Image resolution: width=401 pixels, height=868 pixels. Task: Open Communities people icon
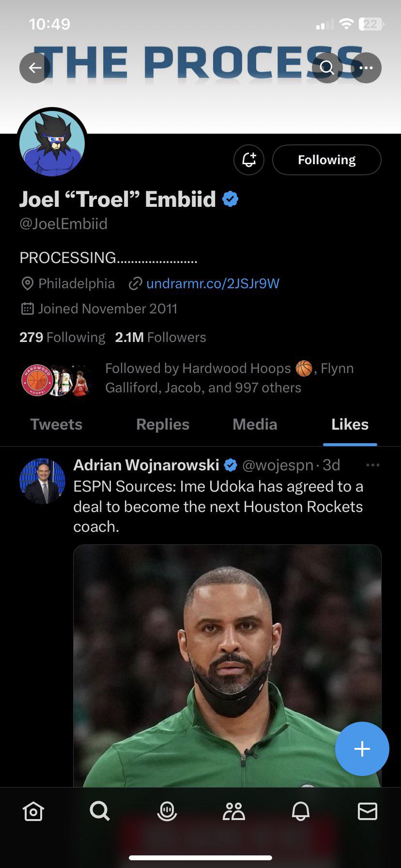pyautogui.click(x=234, y=811)
